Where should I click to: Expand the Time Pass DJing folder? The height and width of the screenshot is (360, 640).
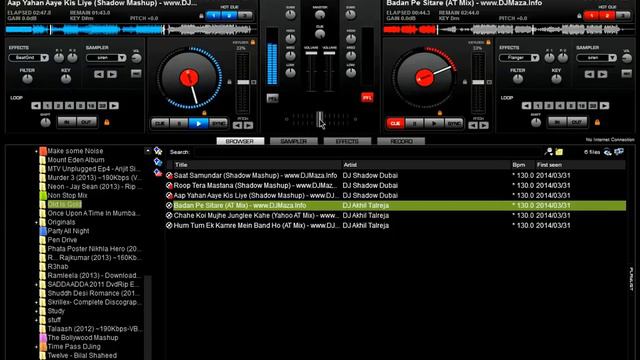click(x=36, y=347)
